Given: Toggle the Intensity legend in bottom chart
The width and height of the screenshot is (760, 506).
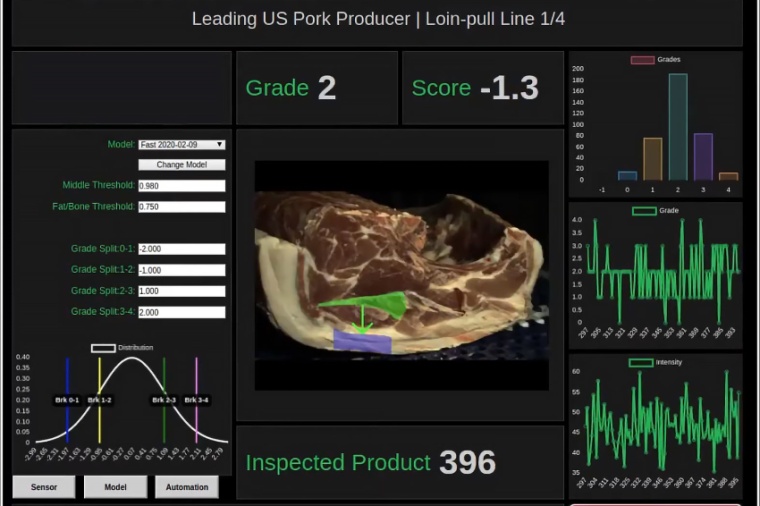Looking at the screenshot, I should tap(641, 362).
